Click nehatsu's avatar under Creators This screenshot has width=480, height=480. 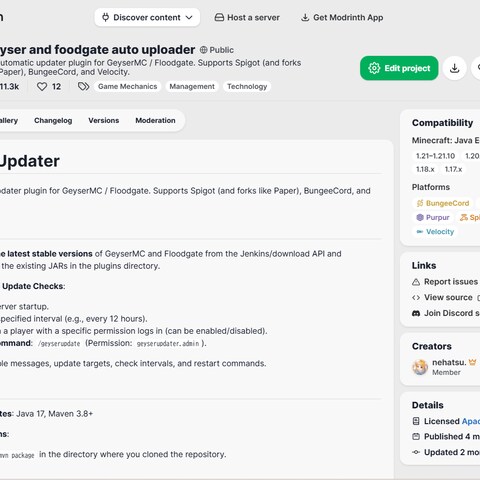click(x=420, y=367)
